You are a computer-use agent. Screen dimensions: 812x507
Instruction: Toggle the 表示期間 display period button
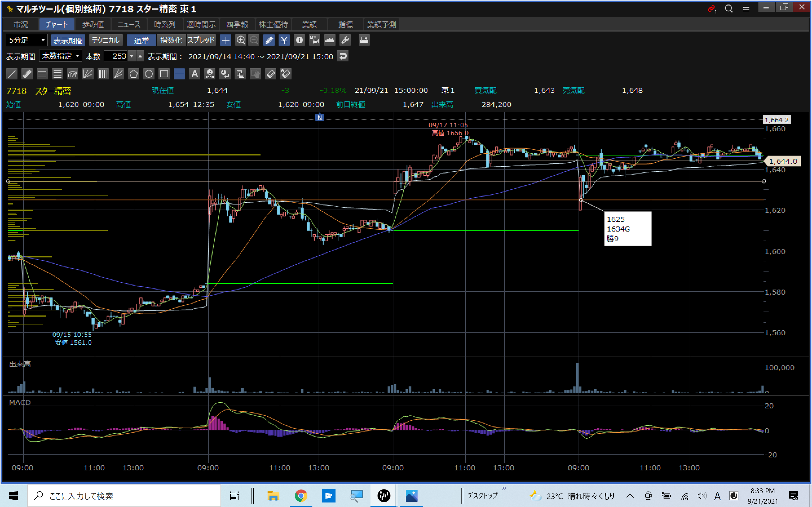click(x=68, y=40)
